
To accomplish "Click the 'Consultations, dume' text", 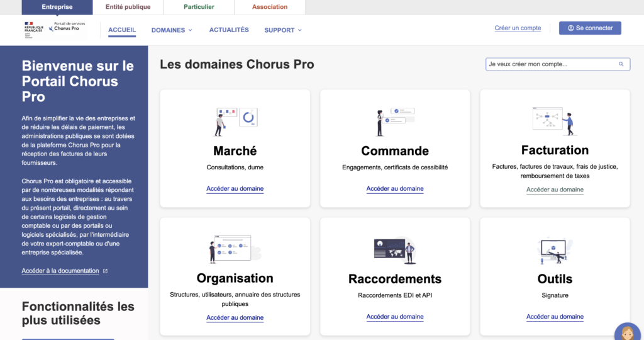I will (235, 167).
